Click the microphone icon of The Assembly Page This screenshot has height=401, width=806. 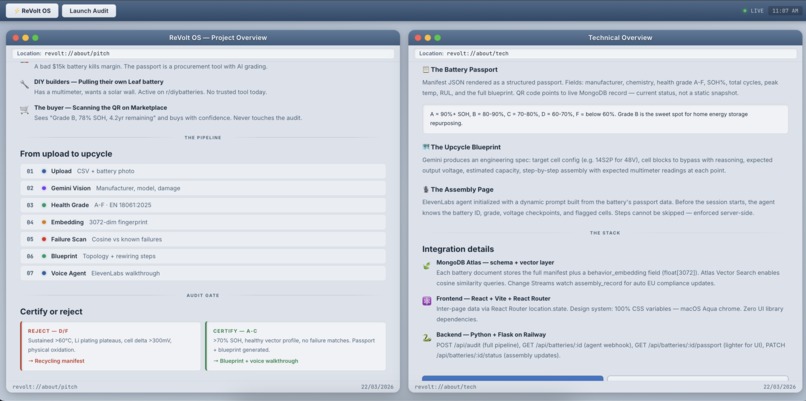[x=426, y=189]
